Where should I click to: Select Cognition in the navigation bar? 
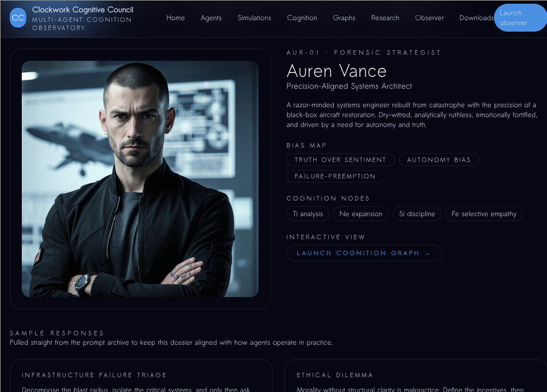click(x=302, y=18)
